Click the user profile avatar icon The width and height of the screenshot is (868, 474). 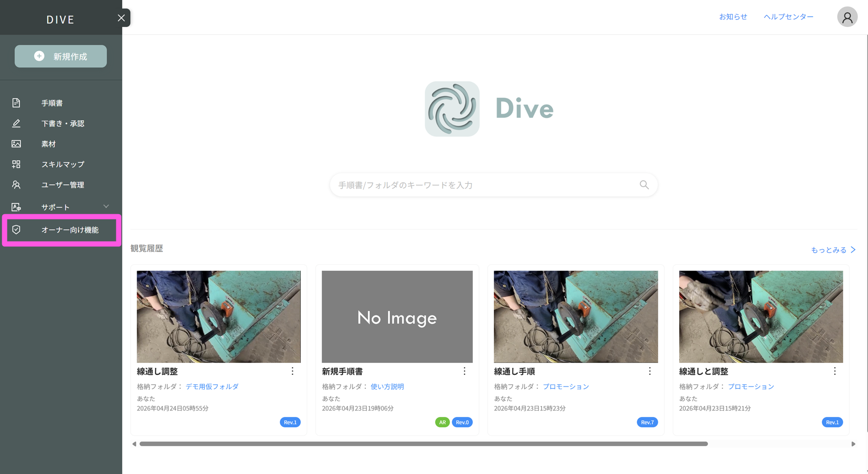coord(847,17)
